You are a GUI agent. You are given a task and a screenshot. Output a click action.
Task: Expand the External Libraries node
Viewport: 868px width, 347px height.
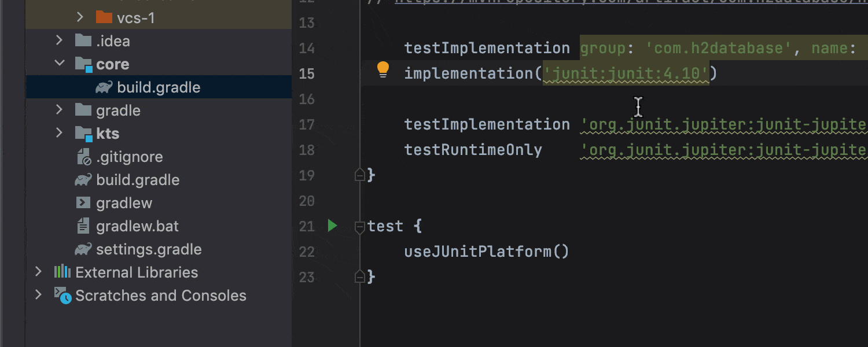38,272
